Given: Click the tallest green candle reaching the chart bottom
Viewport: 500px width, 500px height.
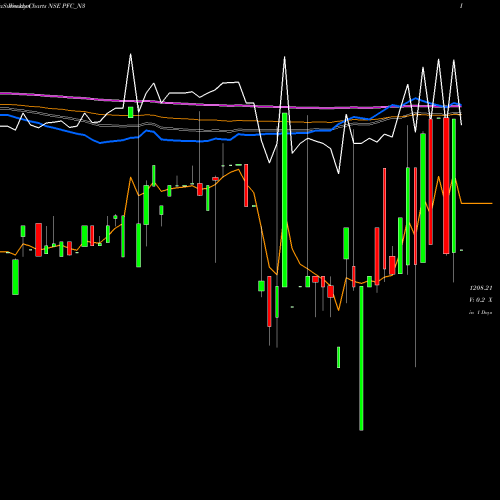Looking at the screenshot, I should (x=361, y=358).
